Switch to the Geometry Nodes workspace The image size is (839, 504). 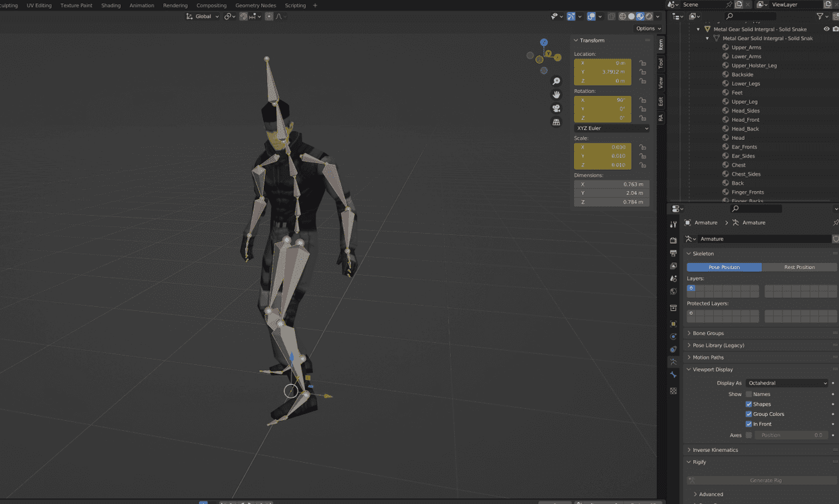[x=256, y=5]
